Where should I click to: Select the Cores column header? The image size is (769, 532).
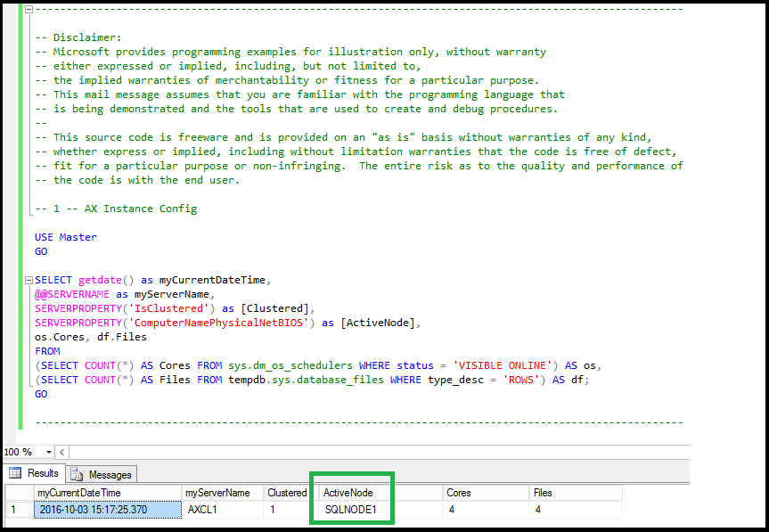click(459, 493)
